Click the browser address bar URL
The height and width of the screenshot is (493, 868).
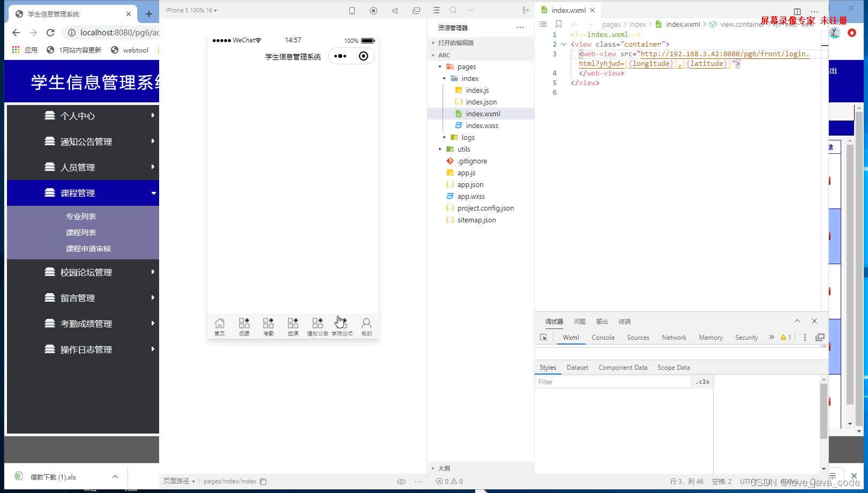tap(119, 33)
